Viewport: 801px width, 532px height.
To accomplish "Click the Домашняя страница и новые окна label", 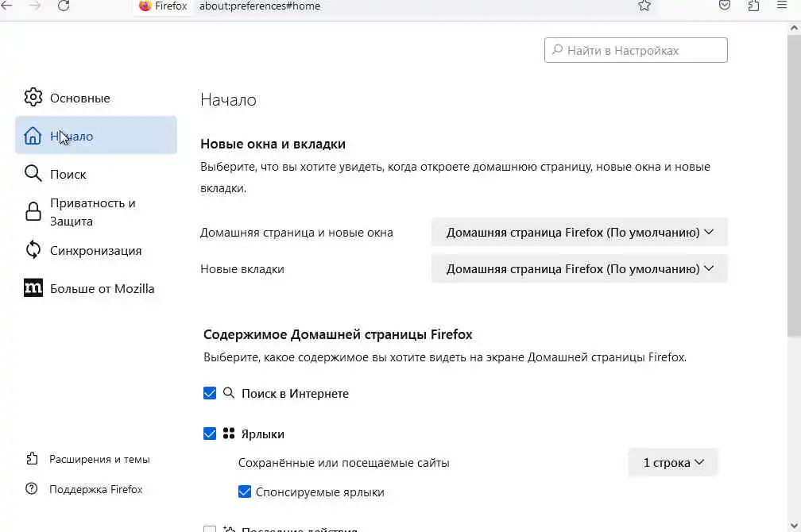I will [297, 233].
